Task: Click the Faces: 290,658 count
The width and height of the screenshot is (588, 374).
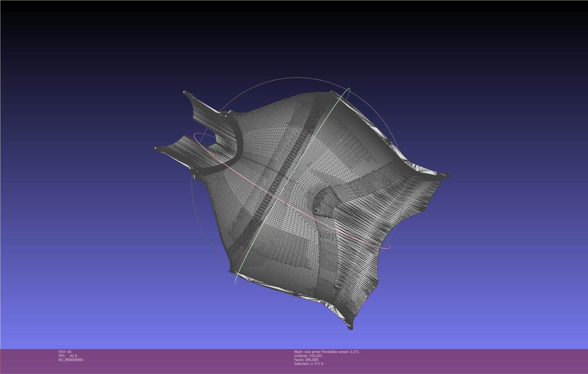Action: (x=306, y=360)
